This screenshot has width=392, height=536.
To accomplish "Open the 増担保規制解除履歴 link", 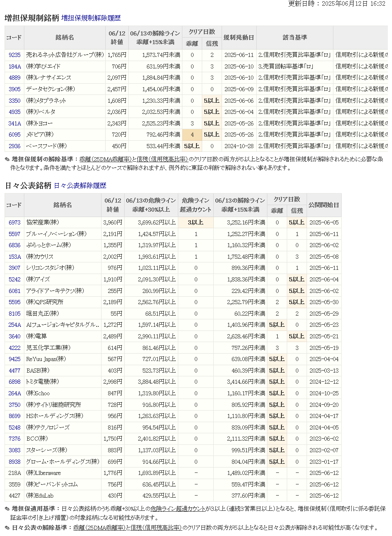I will (x=91, y=18).
